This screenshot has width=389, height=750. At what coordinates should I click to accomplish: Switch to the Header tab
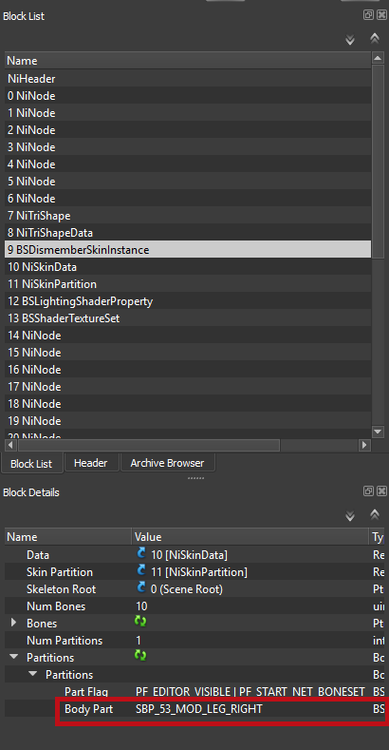pyautogui.click(x=90, y=463)
